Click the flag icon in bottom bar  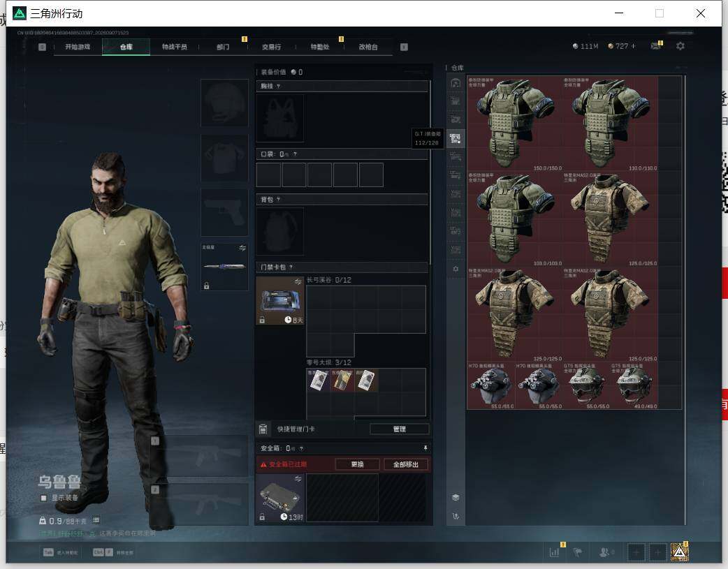pos(578,552)
